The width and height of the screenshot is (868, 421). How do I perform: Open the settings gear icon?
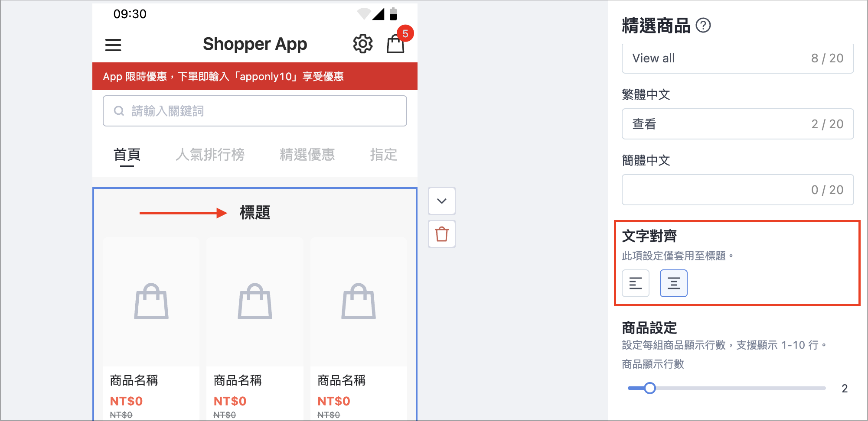362,44
